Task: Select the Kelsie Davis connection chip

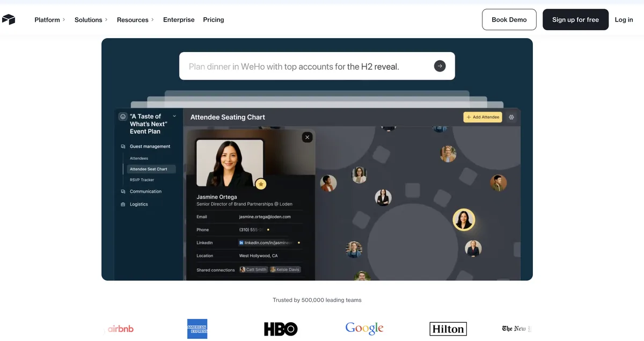Action: [285, 270]
